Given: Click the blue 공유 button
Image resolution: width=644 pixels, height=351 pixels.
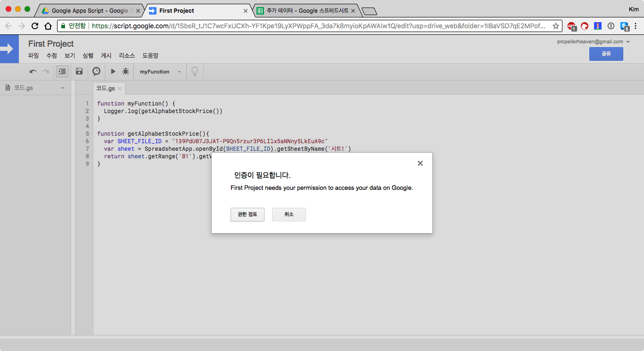Looking at the screenshot, I should [x=606, y=54].
